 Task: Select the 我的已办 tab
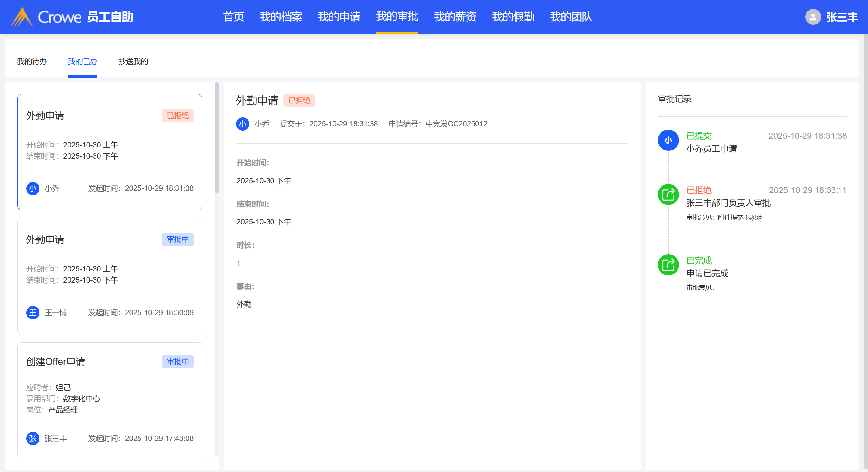(83, 61)
